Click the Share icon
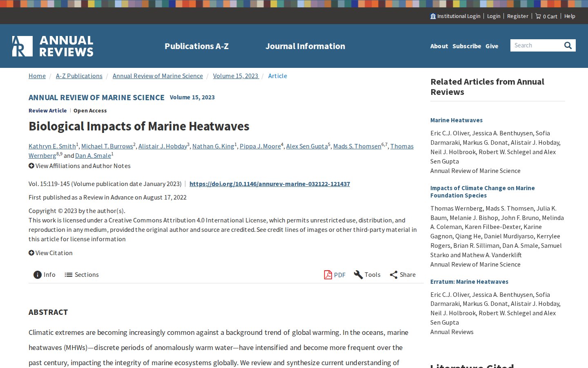This screenshot has width=588, height=368. [x=394, y=275]
